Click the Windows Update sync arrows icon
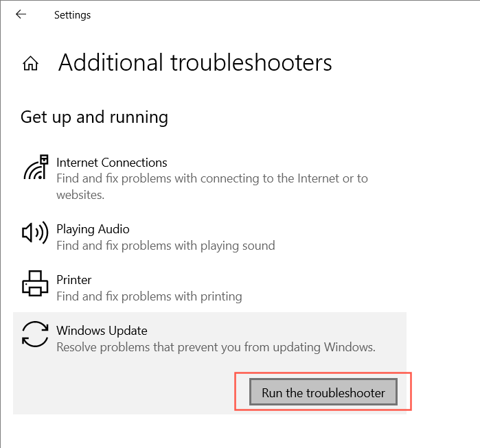This screenshot has height=448, width=480. 36,333
